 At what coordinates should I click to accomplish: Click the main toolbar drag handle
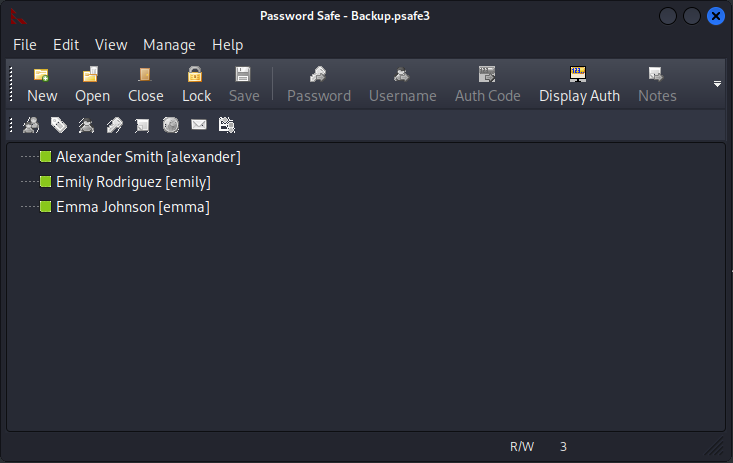[x=11, y=85]
